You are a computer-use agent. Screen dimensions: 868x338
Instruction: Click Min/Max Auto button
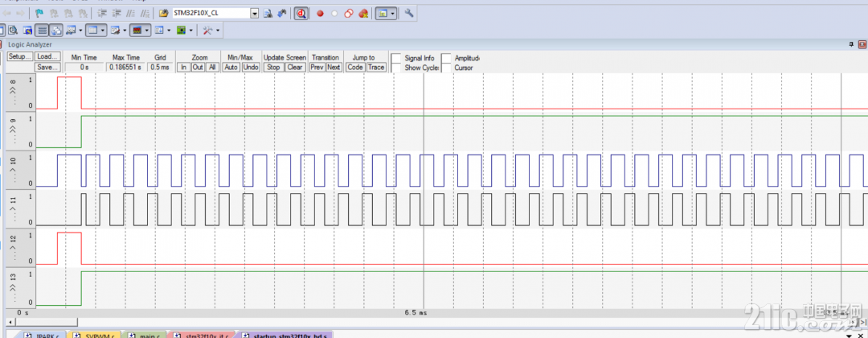231,67
